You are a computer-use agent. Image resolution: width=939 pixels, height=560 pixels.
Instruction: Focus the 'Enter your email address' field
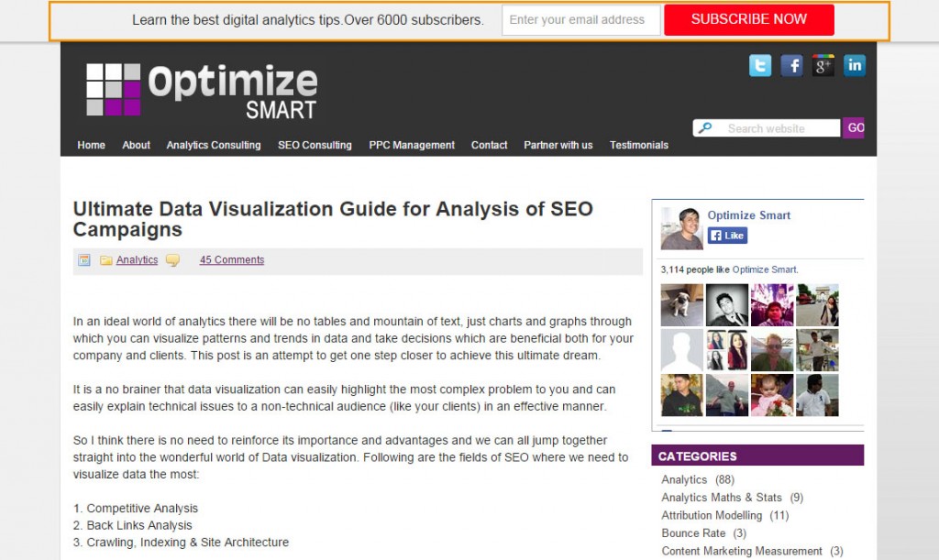click(580, 20)
